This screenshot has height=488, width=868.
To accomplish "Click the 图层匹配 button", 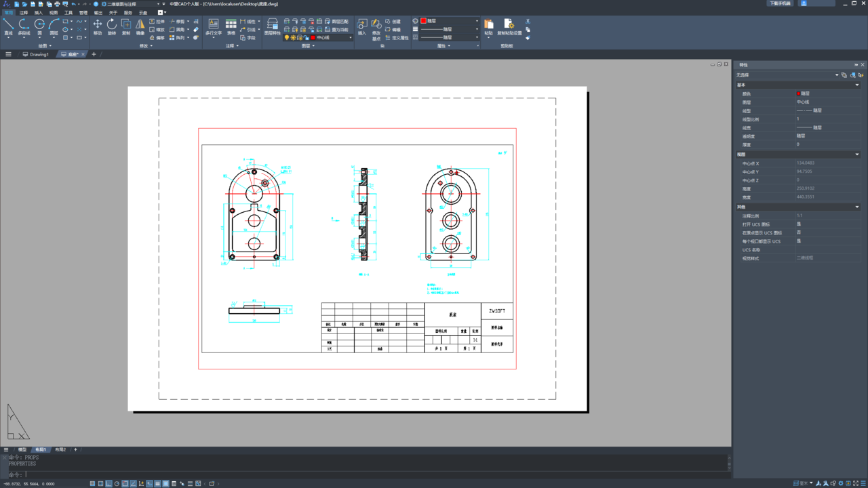I will [339, 21].
